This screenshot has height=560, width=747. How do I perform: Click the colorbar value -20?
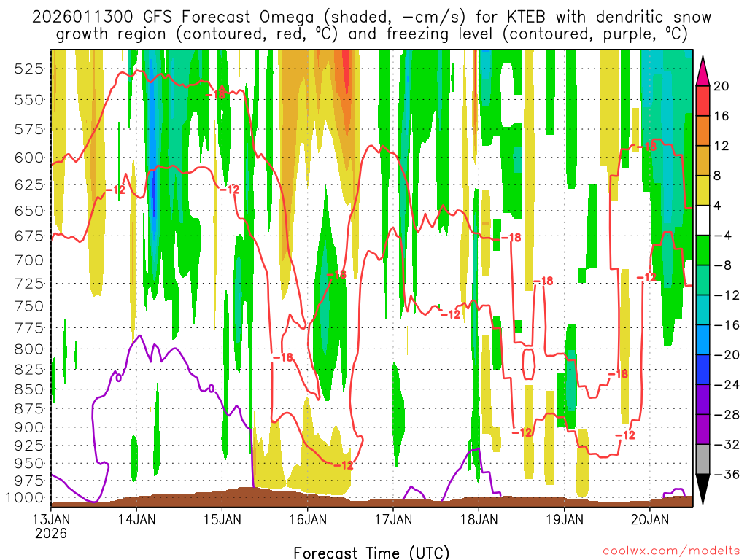(727, 355)
